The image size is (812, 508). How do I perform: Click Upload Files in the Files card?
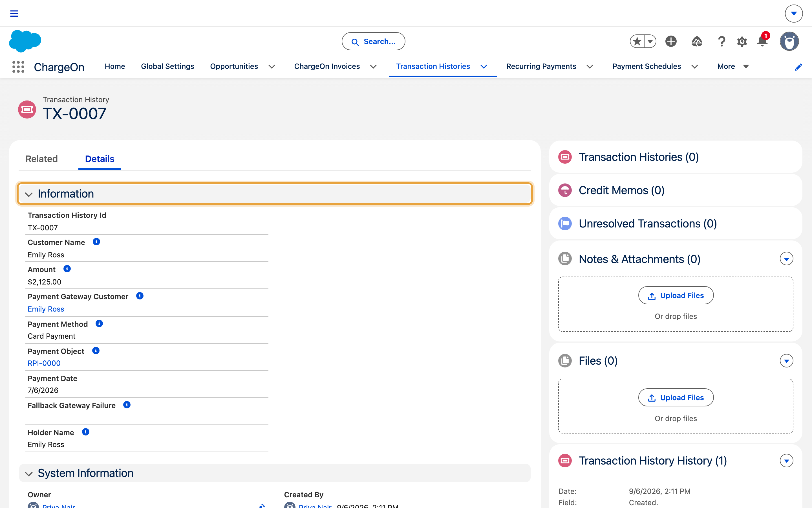tap(676, 398)
